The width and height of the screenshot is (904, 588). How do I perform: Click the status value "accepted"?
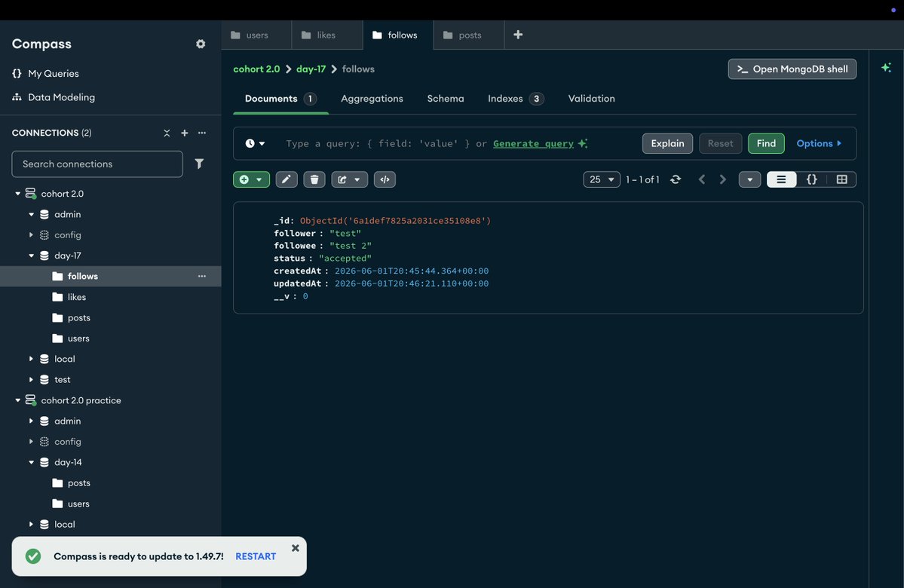(x=345, y=259)
